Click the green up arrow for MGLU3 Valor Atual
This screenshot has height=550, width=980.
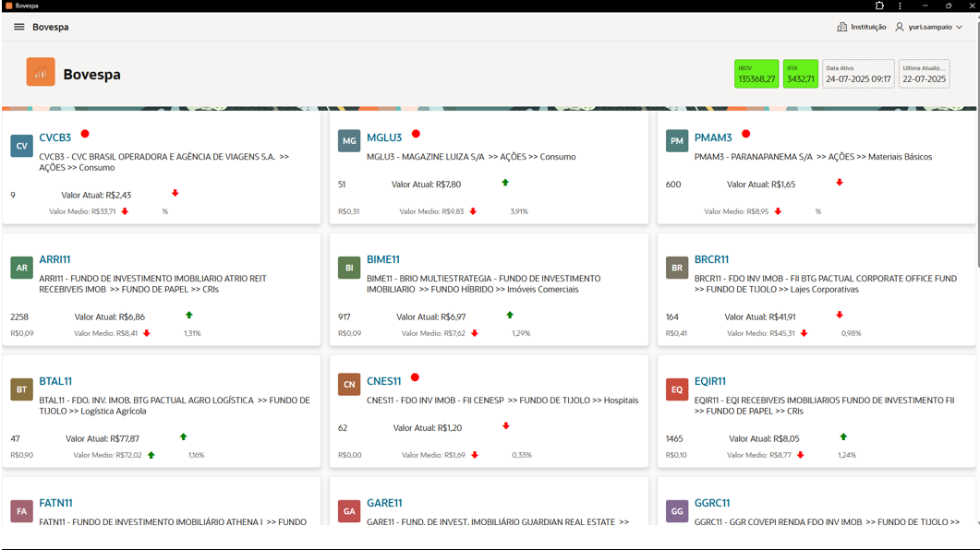click(x=505, y=183)
